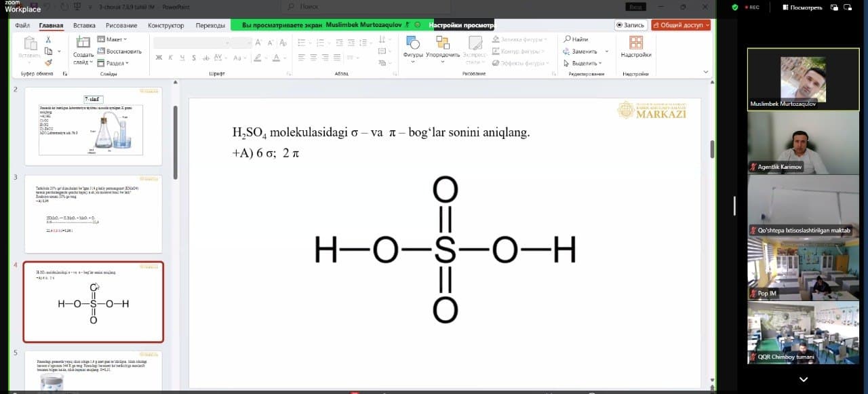
Task: Click the Запись record button
Action: pyautogui.click(x=631, y=25)
